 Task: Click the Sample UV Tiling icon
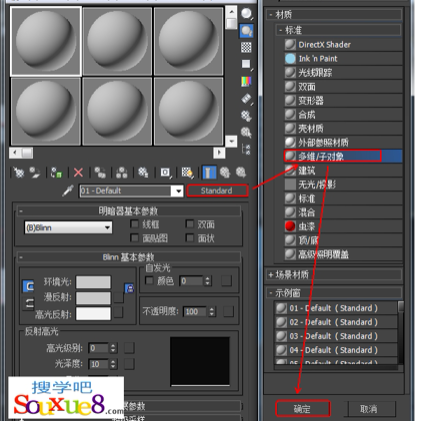[x=246, y=64]
